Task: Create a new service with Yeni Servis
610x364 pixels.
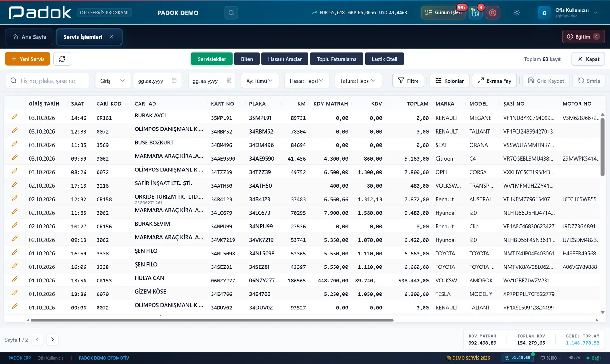Action: click(28, 59)
